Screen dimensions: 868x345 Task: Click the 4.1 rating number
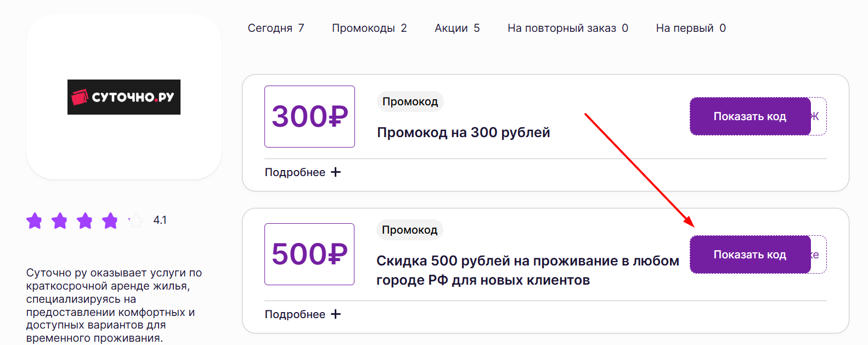pos(160,220)
